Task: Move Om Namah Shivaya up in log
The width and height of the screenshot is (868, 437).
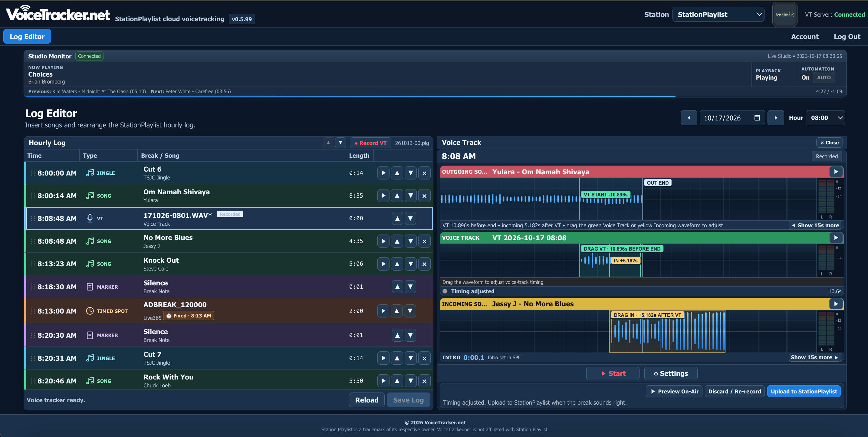Action: [397, 196]
